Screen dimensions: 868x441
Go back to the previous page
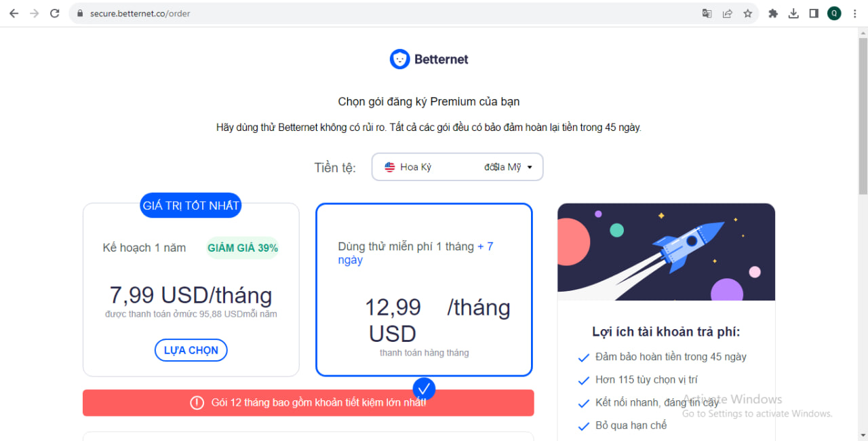point(14,14)
